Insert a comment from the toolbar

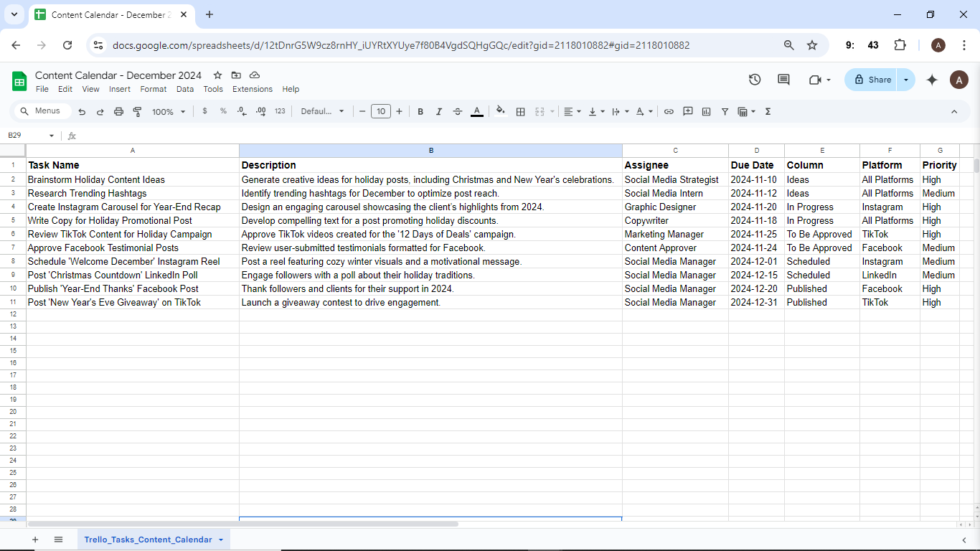pos(688,111)
